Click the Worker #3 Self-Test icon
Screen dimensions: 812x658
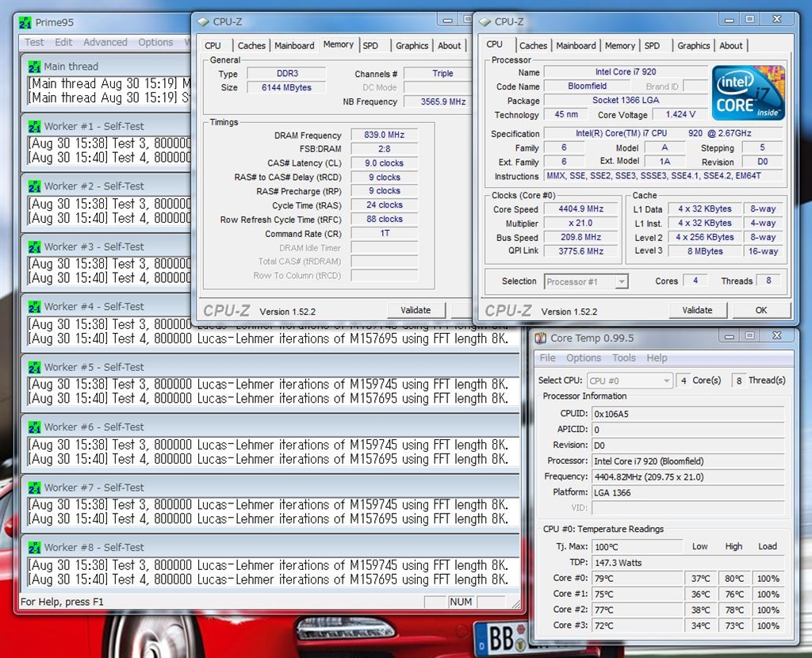[x=34, y=247]
